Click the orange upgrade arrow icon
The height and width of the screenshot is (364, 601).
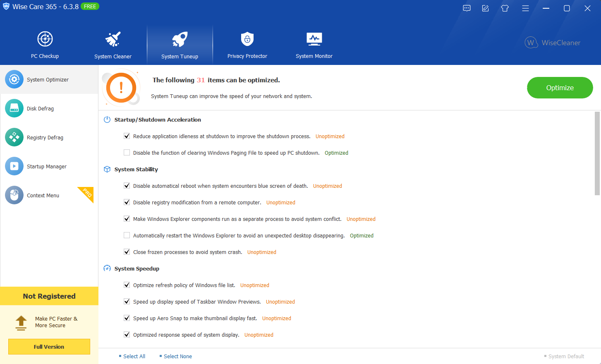[21, 323]
